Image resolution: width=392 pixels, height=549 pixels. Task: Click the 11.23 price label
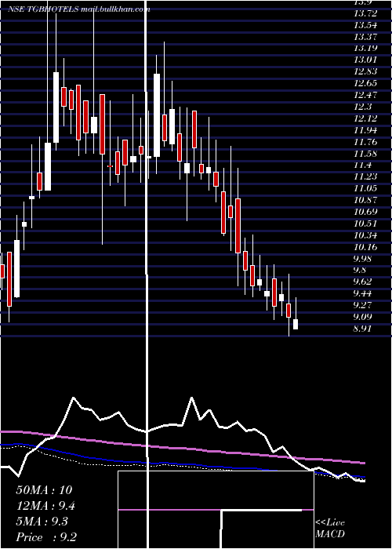tap(365, 176)
